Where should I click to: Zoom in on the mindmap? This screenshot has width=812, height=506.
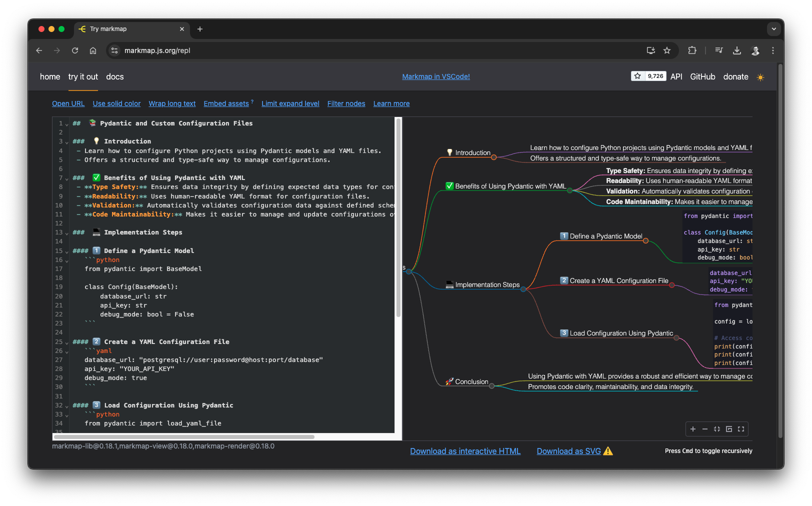[x=693, y=429]
